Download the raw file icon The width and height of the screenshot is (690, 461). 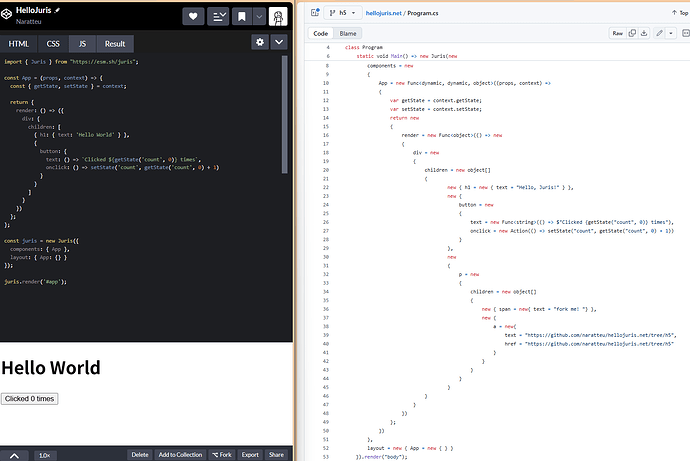pos(644,33)
